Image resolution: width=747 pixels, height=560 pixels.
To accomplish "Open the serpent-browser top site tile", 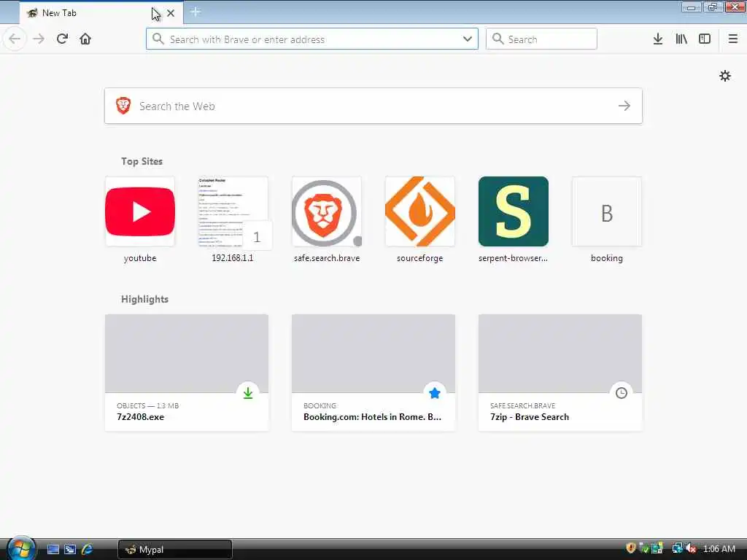I will (x=513, y=211).
